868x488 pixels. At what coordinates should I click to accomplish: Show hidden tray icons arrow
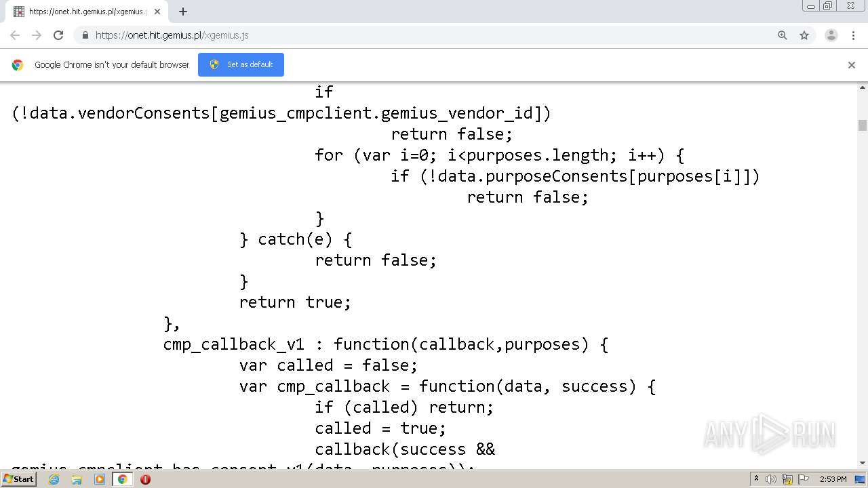pos(756,479)
